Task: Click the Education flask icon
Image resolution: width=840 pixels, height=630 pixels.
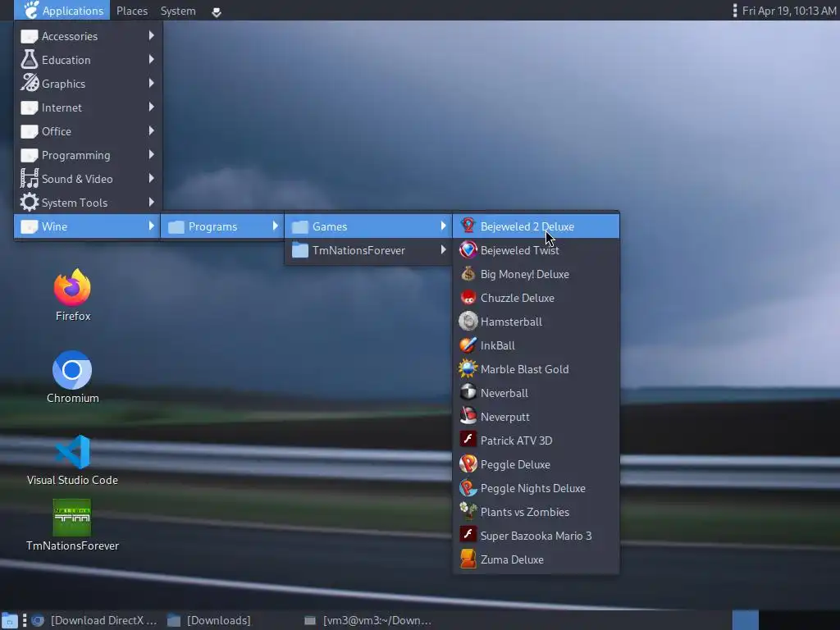Action: pos(29,59)
